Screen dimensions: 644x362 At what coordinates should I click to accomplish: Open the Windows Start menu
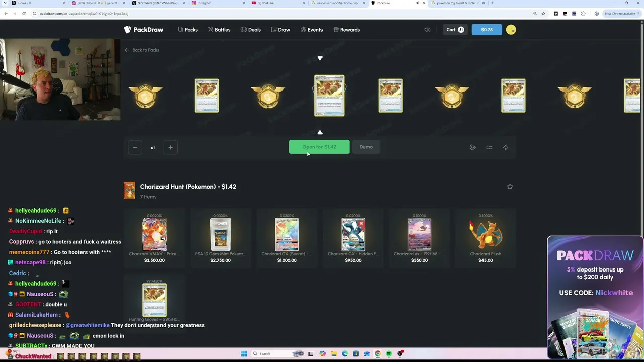(x=244, y=354)
